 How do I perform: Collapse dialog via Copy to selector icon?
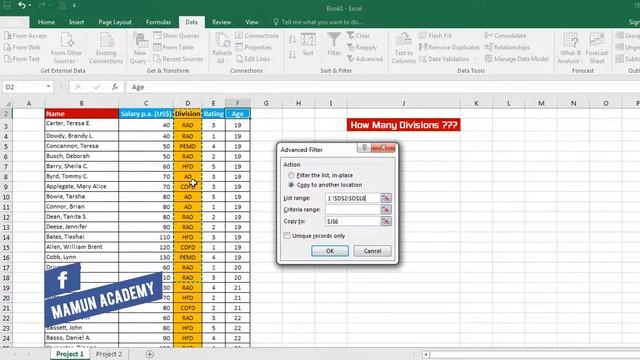(x=386, y=221)
